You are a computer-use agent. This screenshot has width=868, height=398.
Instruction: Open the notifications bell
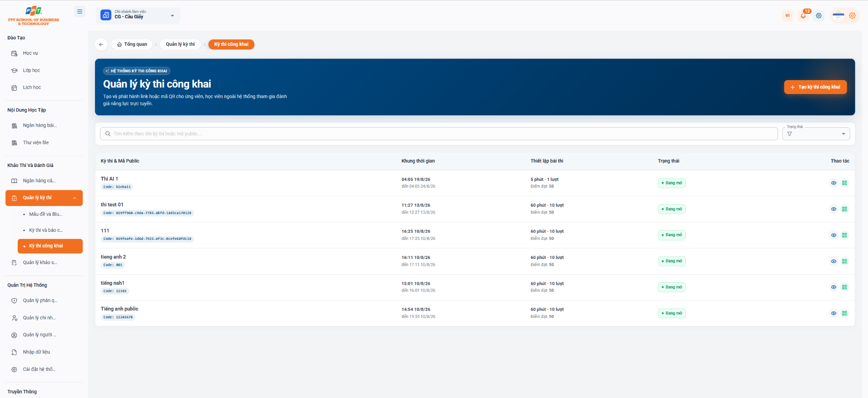click(x=803, y=16)
